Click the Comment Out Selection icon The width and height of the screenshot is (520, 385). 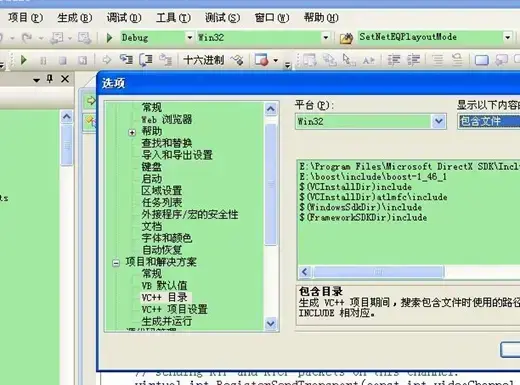(438, 60)
